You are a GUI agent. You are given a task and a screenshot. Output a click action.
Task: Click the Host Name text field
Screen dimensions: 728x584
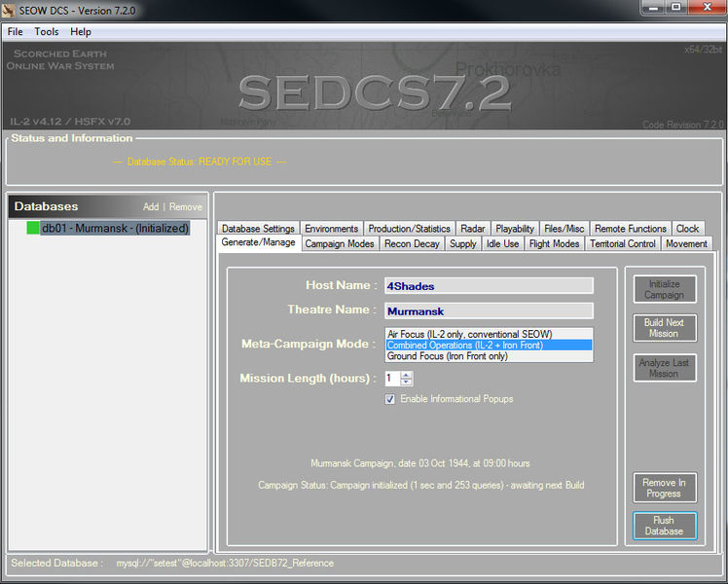489,286
